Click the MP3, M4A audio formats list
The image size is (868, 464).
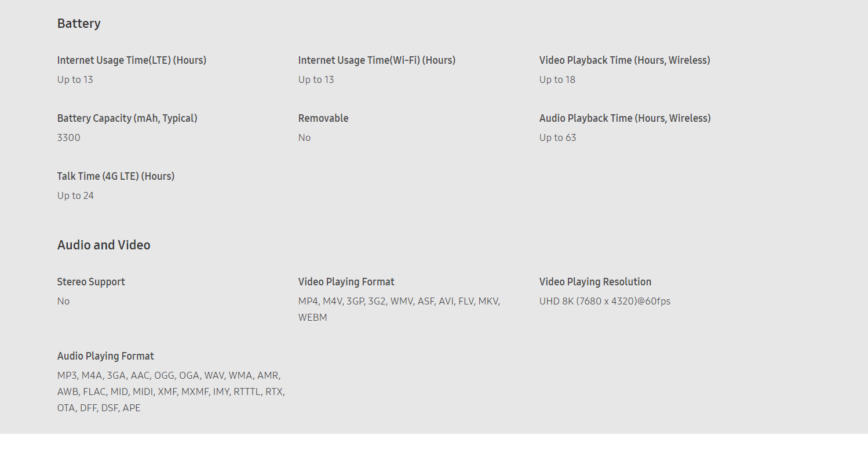171,391
